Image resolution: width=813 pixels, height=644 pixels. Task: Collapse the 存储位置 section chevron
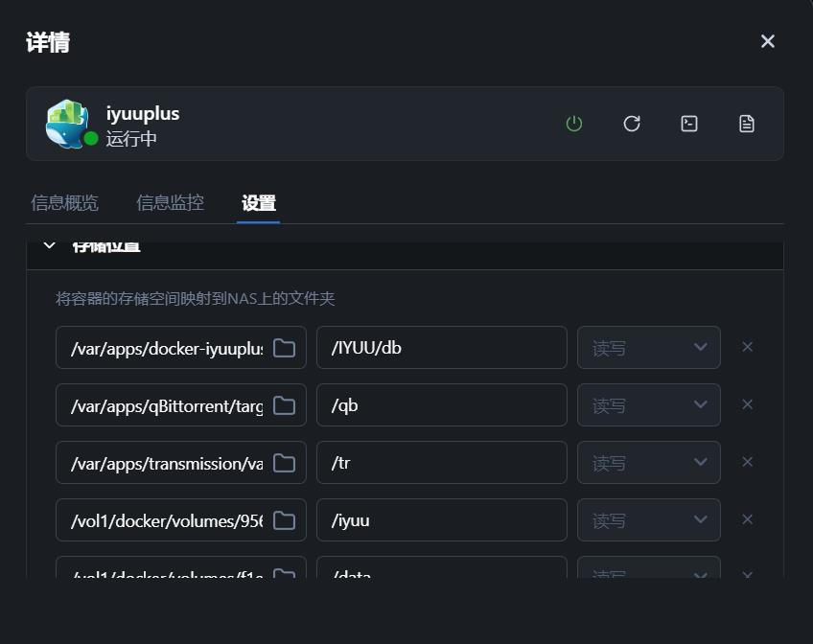(50, 246)
